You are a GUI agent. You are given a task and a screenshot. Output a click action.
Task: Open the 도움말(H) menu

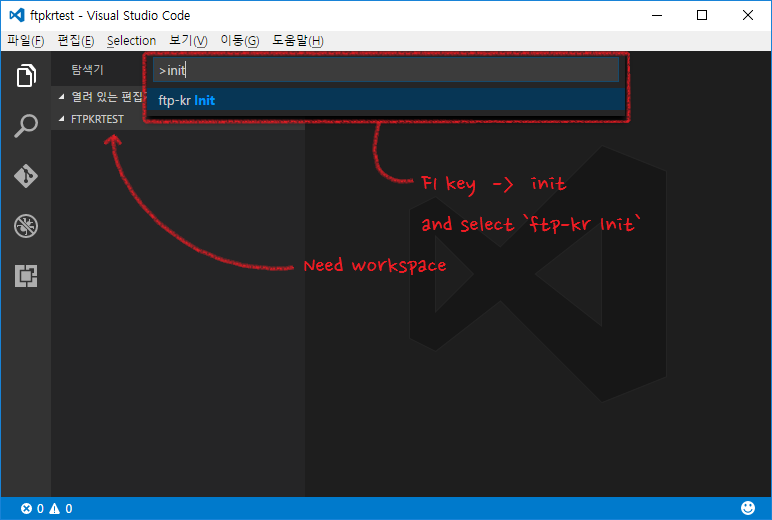point(298,41)
